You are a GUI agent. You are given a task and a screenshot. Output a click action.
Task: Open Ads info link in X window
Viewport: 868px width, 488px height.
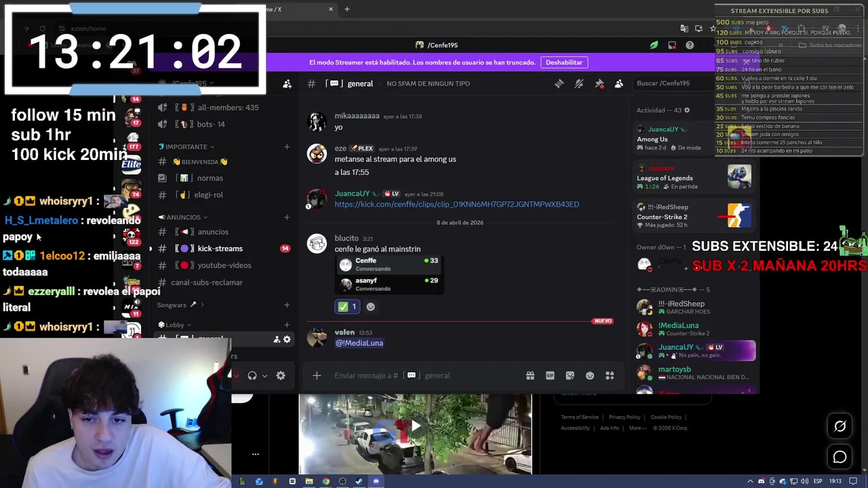coord(609,428)
